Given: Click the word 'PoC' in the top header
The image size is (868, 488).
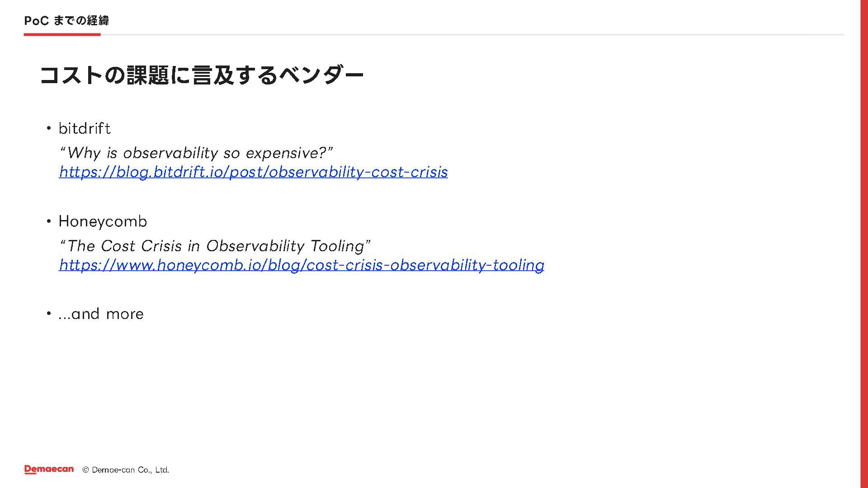Looking at the screenshot, I should coord(36,21).
